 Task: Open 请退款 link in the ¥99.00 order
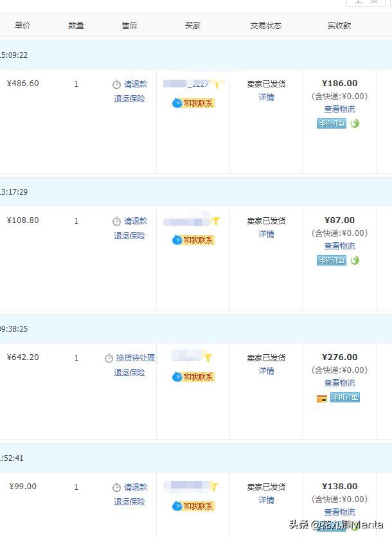click(x=136, y=487)
